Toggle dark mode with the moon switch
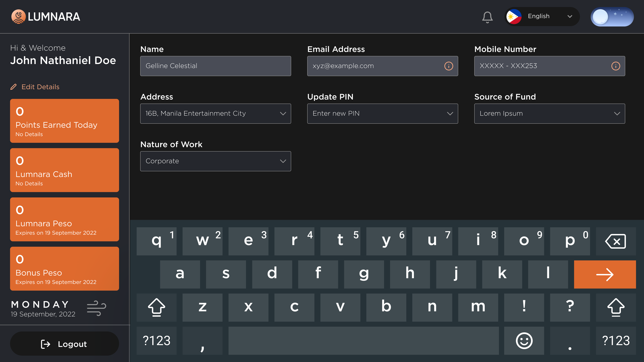This screenshot has width=644, height=362. pos(612,16)
